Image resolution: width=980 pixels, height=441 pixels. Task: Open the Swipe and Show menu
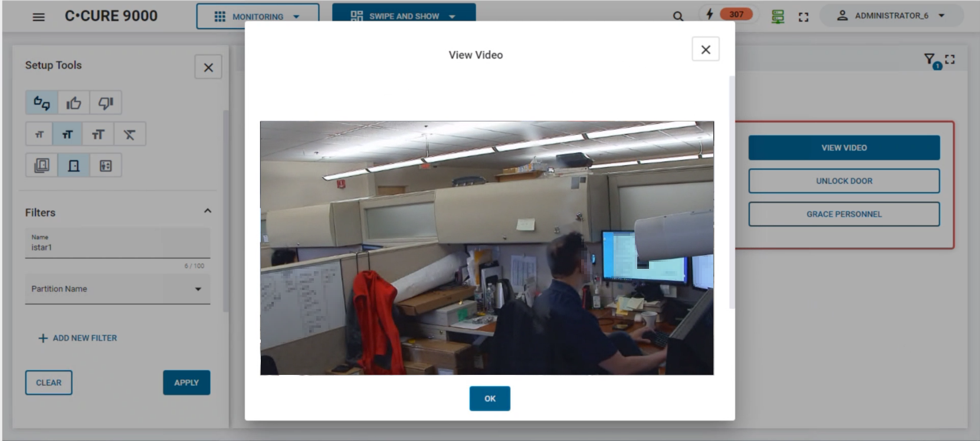404,17
